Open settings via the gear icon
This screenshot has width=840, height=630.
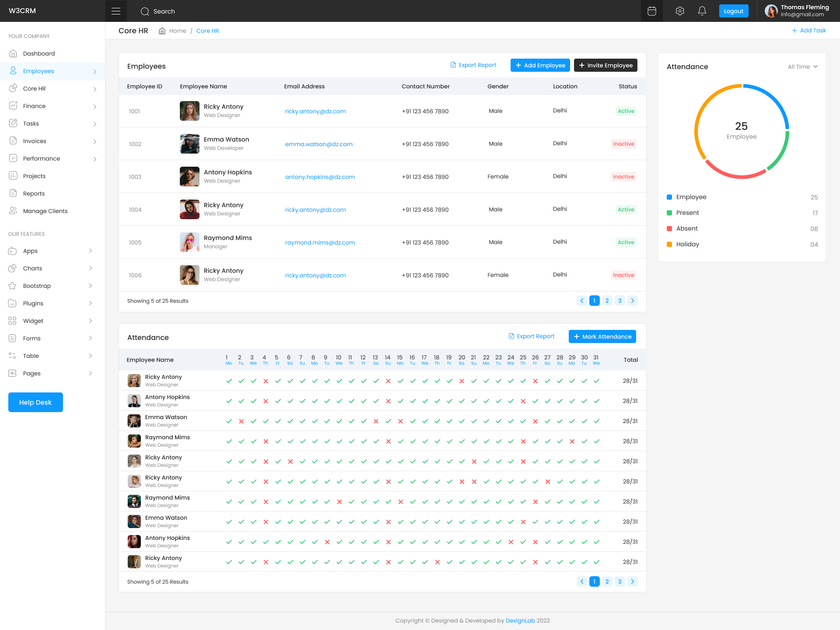(x=680, y=11)
